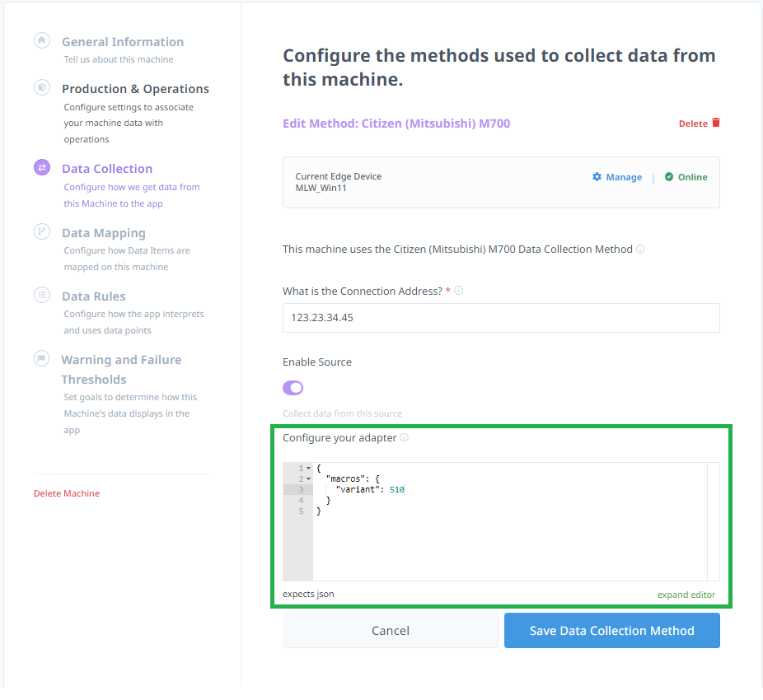
Task: Click the Data Rules list icon
Action: coord(41,296)
